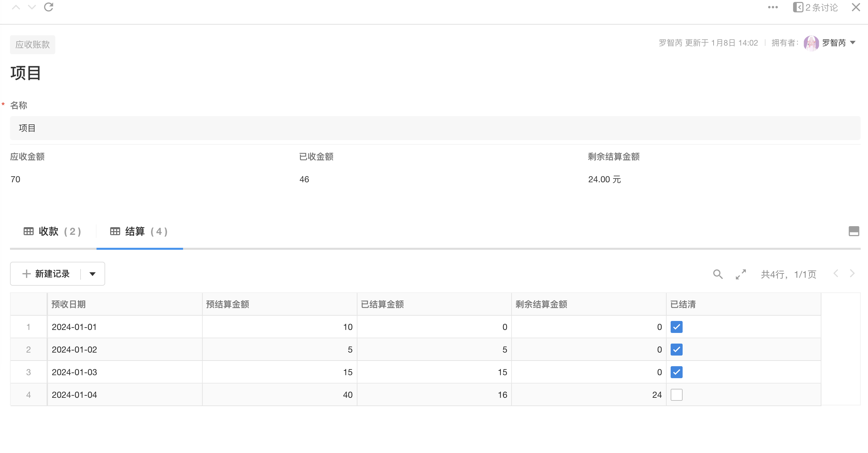This screenshot has height=453, width=868.
Task: Uncheck 已结清 for 2024-01-01 row
Action: pyautogui.click(x=676, y=327)
